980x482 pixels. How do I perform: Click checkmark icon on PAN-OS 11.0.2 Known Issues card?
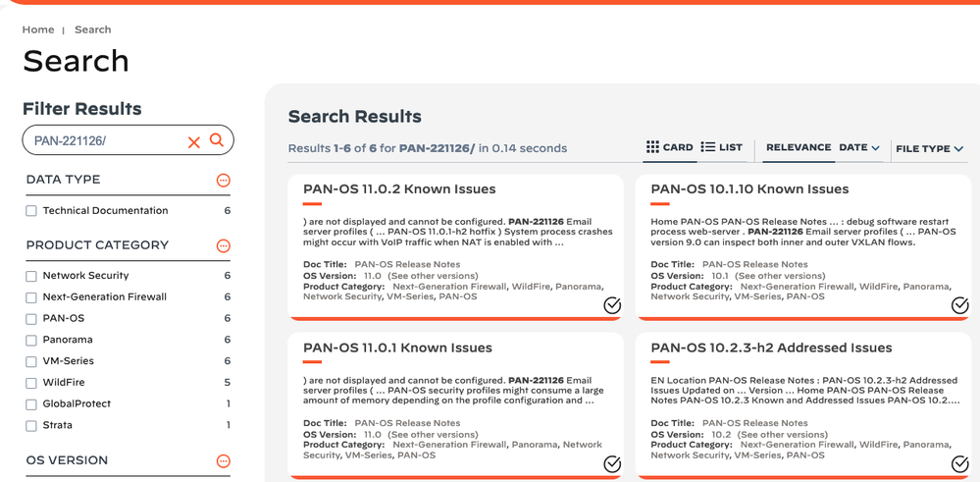click(612, 305)
